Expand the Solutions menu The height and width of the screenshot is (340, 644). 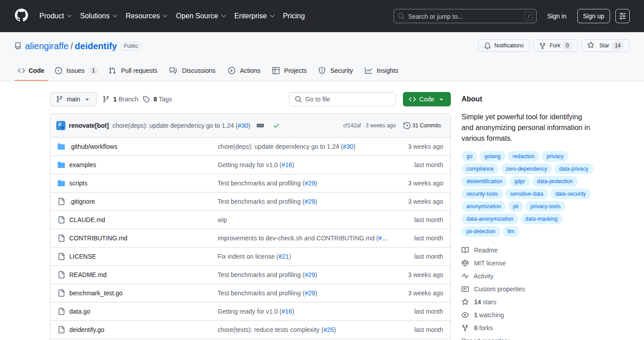(99, 16)
